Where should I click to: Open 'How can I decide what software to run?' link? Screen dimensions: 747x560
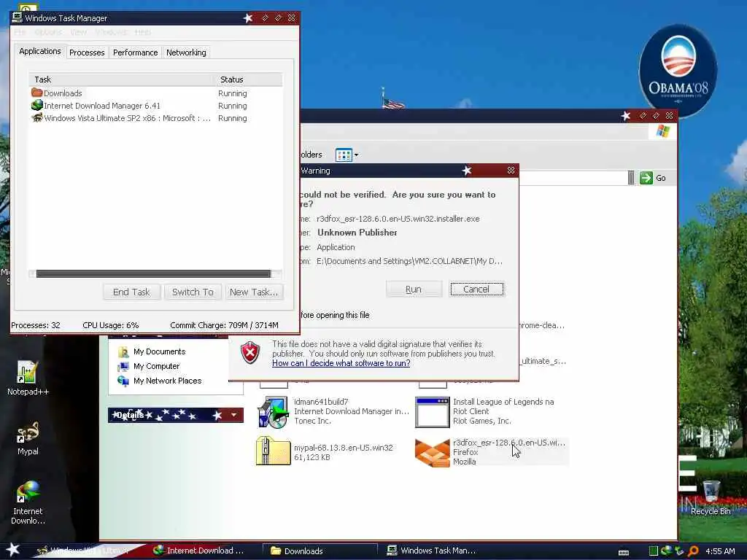[x=341, y=363]
